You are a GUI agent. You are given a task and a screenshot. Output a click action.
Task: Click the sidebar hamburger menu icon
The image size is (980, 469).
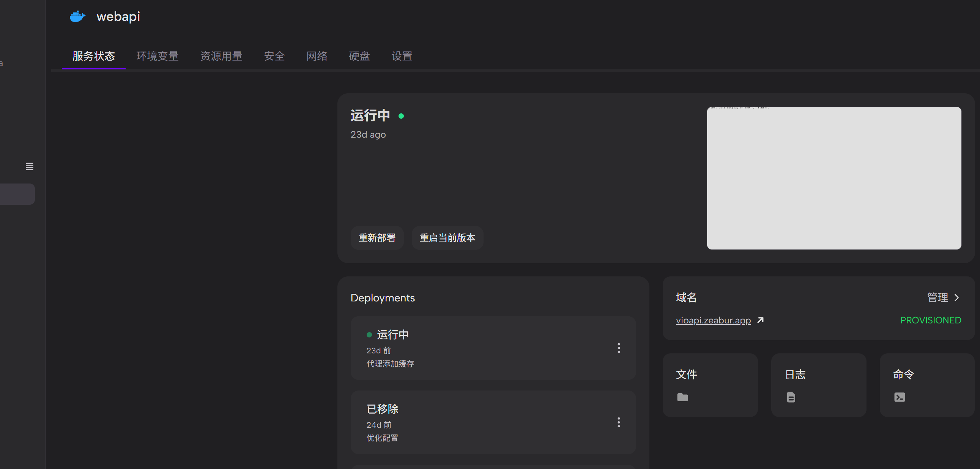pyautogui.click(x=29, y=166)
